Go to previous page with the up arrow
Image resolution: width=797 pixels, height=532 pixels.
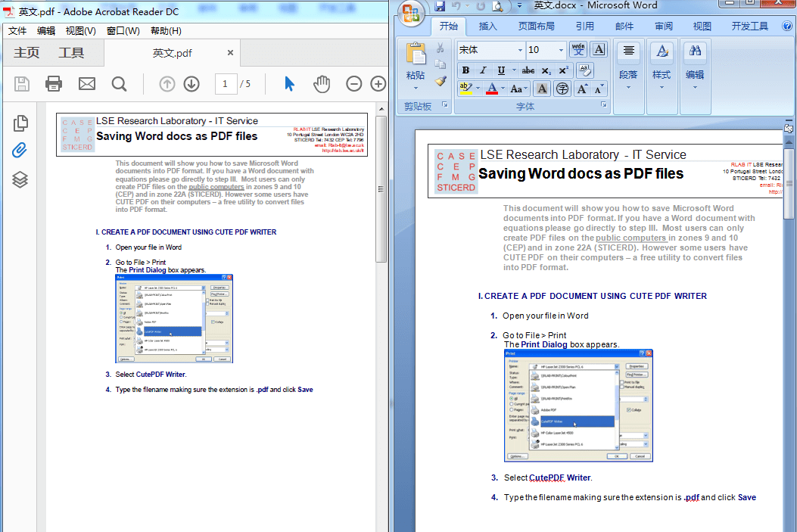pos(167,84)
